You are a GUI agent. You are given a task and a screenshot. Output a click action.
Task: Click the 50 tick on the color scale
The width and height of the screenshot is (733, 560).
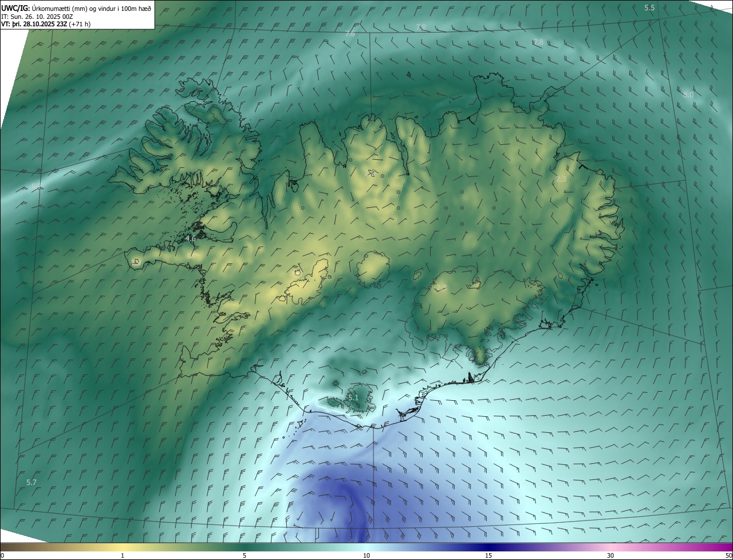[x=728, y=555]
